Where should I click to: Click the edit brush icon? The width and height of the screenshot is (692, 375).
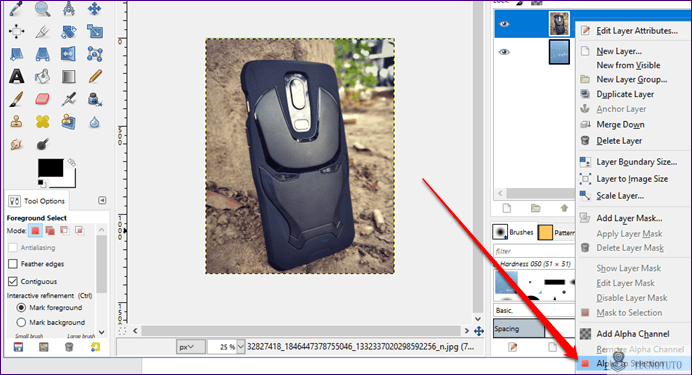click(x=512, y=347)
